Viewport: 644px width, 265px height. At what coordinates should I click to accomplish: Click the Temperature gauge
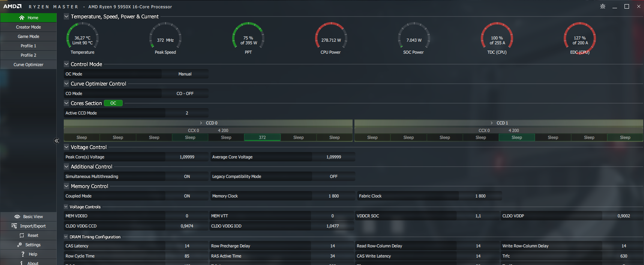[x=83, y=38]
